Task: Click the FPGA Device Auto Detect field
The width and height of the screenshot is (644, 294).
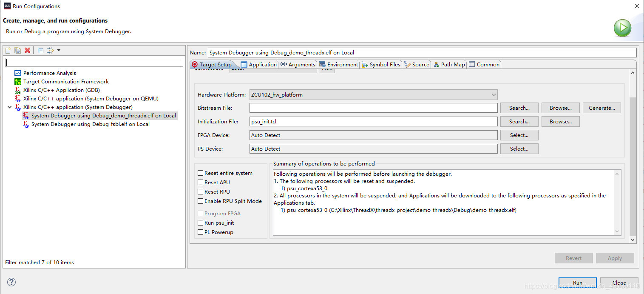Action: point(373,135)
